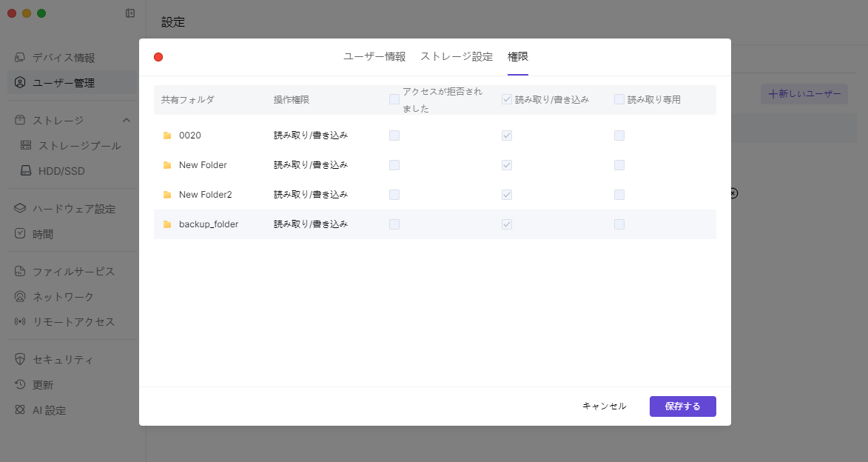Click the Device Info (デバイス情報) sidebar icon
Screen dimensions: 868x462
(x=20, y=58)
